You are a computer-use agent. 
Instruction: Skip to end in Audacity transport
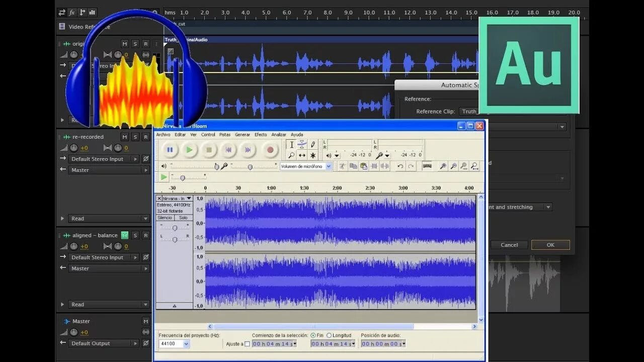point(248,149)
